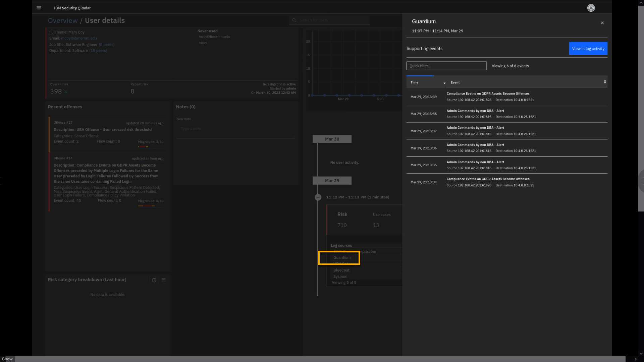
Task: Open the 8 peers job title link
Action: click(107, 45)
